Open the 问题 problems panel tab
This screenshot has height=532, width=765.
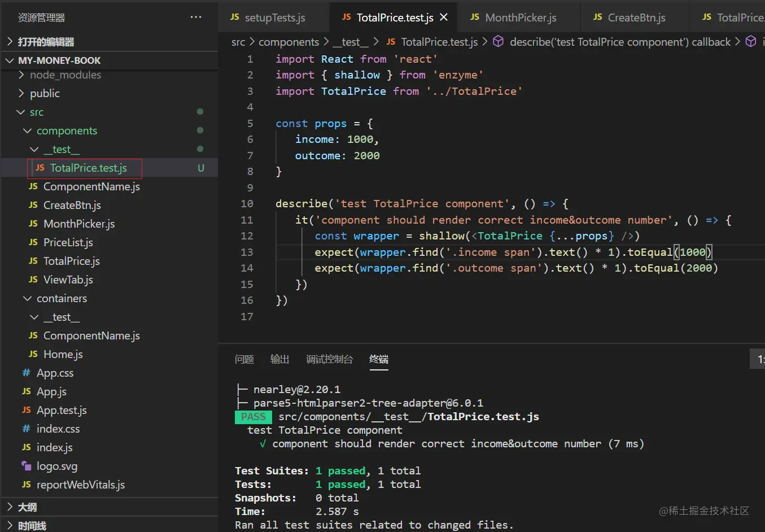click(x=244, y=359)
